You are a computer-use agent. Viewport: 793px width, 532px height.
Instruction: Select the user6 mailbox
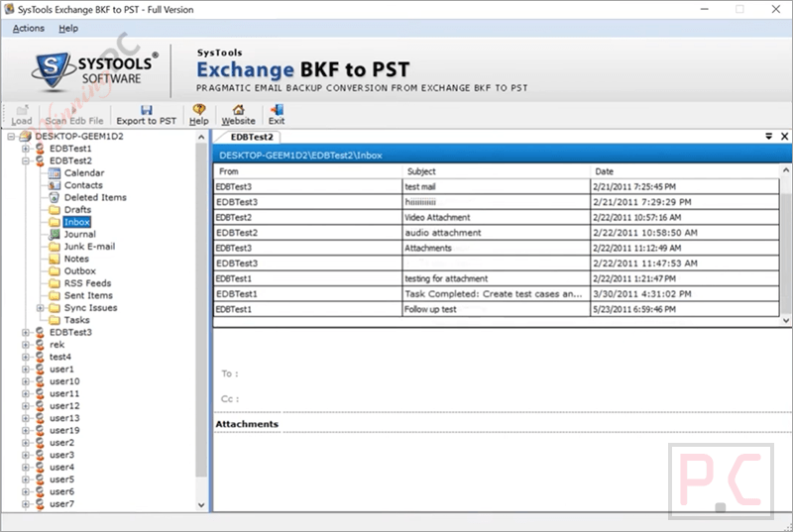point(61,491)
